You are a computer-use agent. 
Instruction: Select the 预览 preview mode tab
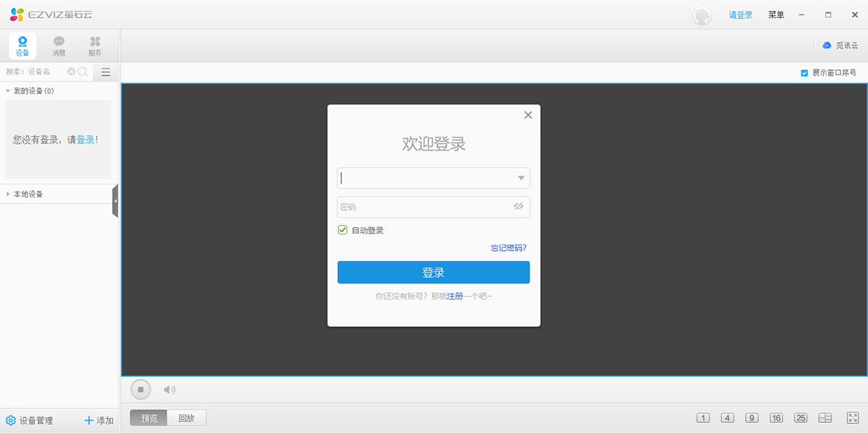149,418
